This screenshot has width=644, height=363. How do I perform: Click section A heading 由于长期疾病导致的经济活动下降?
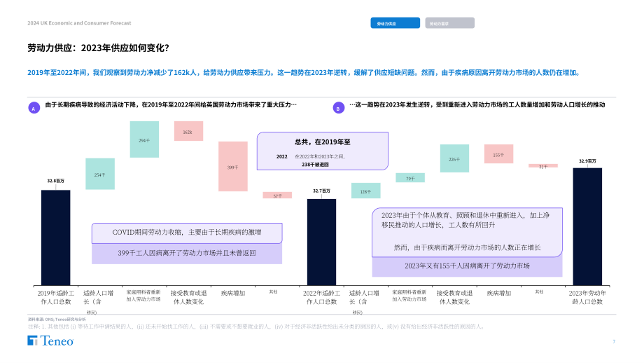coord(171,105)
